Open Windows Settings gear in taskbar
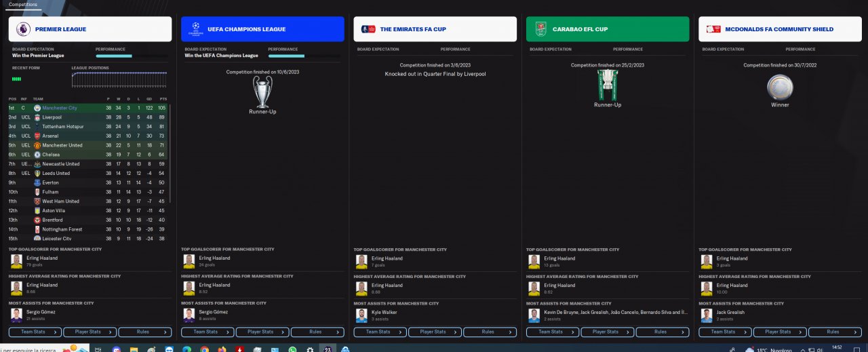 coord(310,349)
